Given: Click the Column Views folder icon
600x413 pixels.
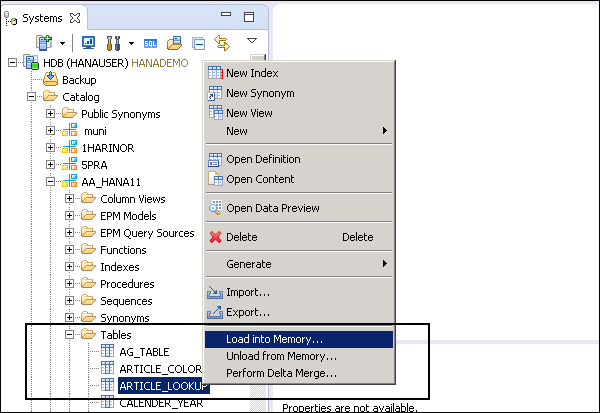Looking at the screenshot, I should pyautogui.click(x=88, y=198).
